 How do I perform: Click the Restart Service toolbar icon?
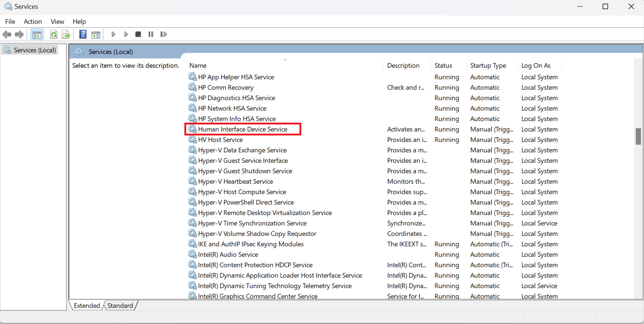(x=164, y=34)
